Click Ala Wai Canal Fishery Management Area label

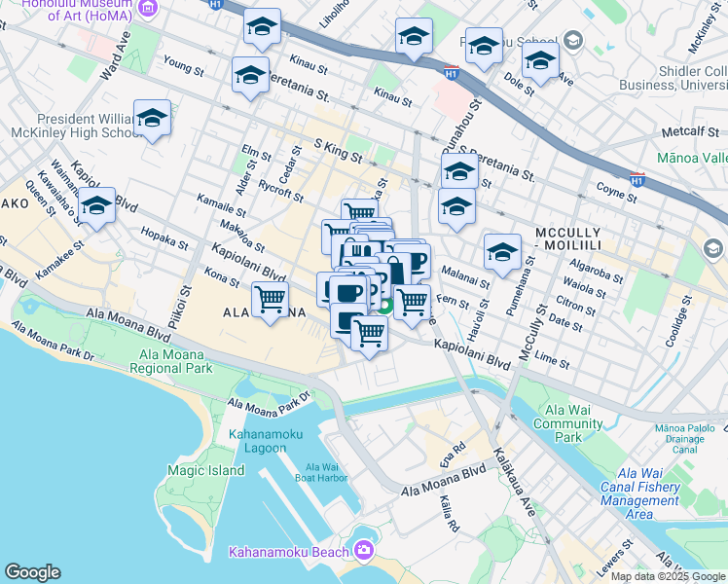point(639,493)
